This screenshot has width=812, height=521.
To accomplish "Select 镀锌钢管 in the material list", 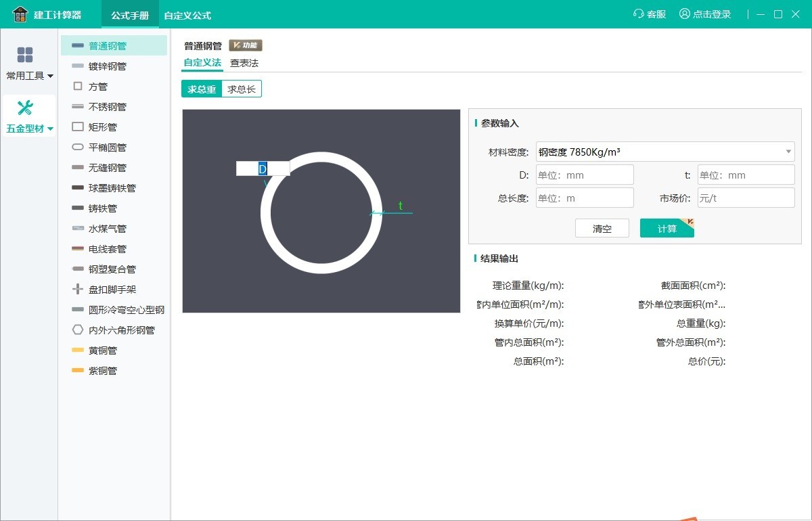I will [x=108, y=66].
